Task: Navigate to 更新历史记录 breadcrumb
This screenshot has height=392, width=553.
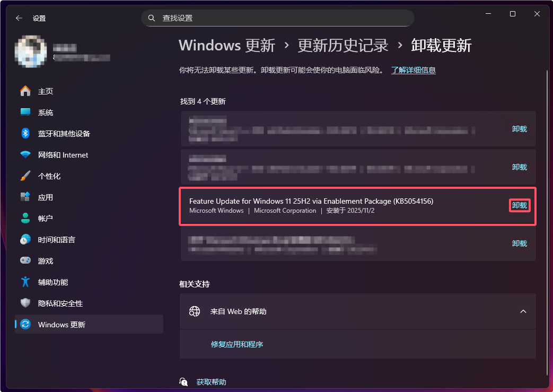Action: point(343,46)
